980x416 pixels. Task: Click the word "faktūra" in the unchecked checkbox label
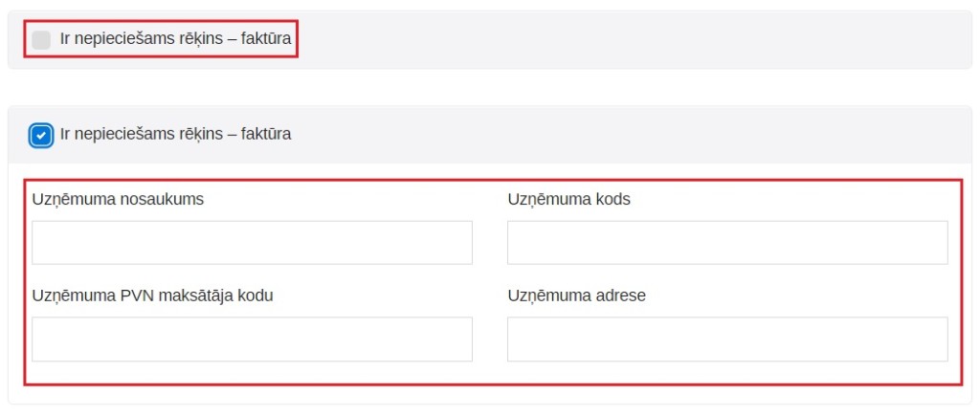coord(266,39)
